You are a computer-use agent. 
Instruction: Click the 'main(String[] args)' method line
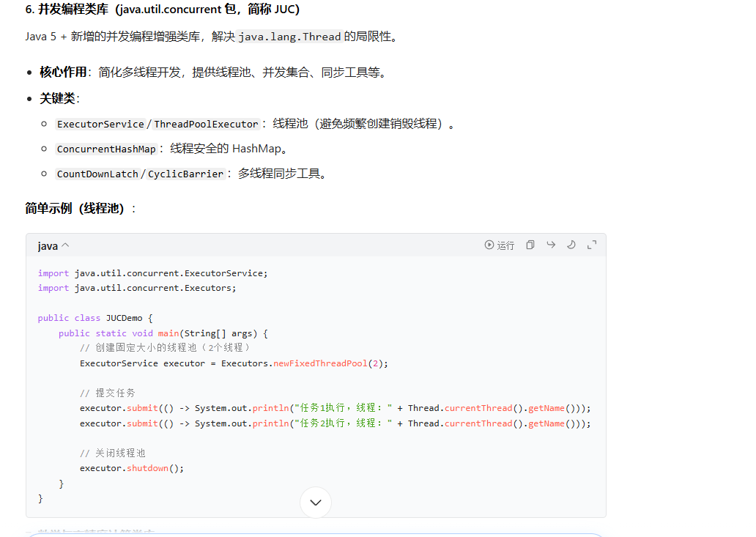[163, 333]
